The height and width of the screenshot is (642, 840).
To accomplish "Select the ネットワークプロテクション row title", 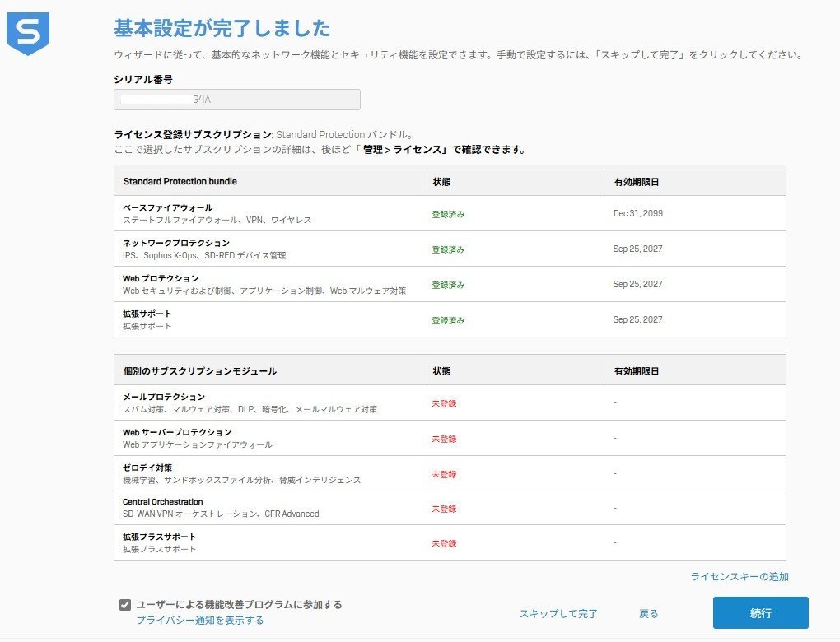I will pos(176,243).
